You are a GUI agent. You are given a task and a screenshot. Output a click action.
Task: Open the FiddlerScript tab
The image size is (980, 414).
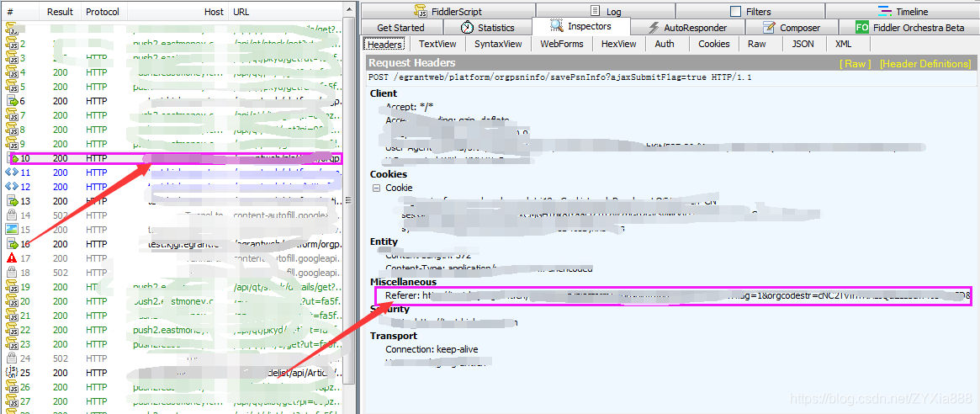pyautogui.click(x=448, y=11)
